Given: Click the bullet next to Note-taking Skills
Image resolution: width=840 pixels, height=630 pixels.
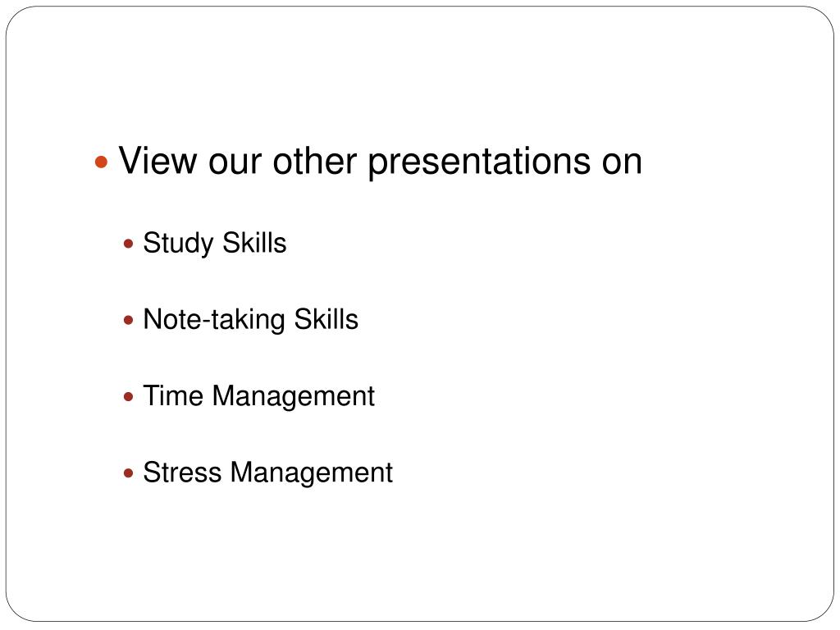Looking at the screenshot, I should pos(128,321).
